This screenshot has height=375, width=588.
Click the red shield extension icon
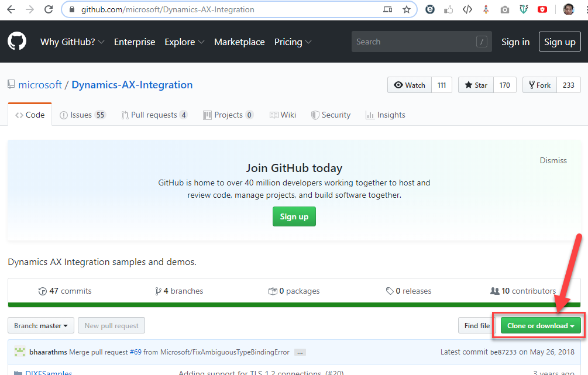(x=542, y=9)
